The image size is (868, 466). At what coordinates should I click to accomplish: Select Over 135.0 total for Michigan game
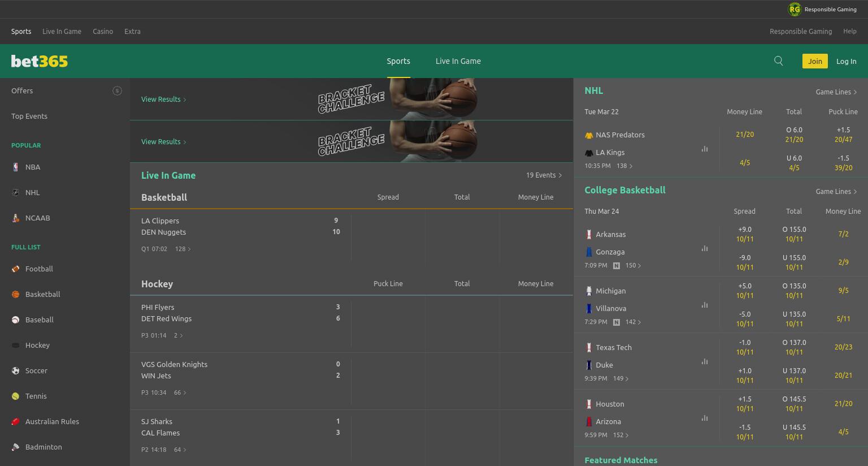click(794, 290)
